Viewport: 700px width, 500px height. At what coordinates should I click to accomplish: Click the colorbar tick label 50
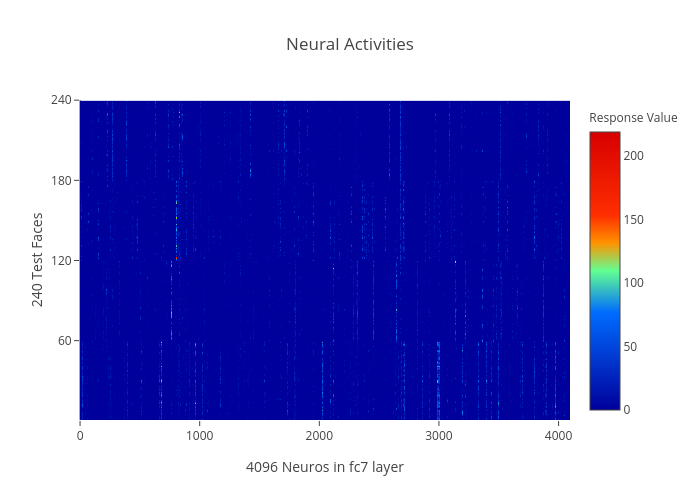631,347
